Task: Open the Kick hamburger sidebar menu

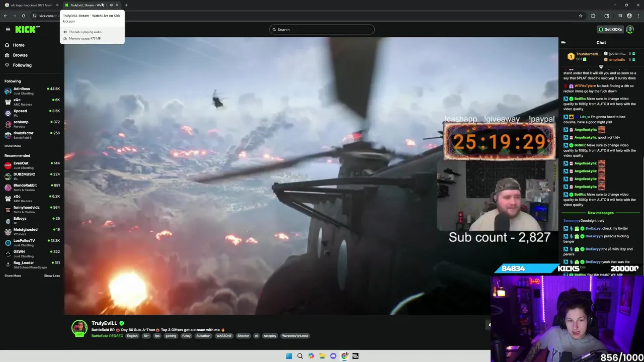Action: coord(8,30)
